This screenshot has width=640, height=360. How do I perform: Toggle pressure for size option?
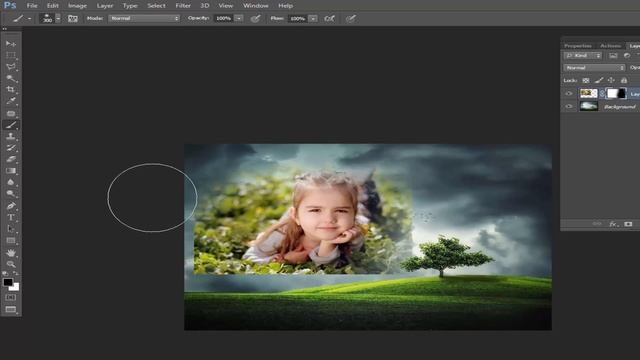pyautogui.click(x=351, y=18)
